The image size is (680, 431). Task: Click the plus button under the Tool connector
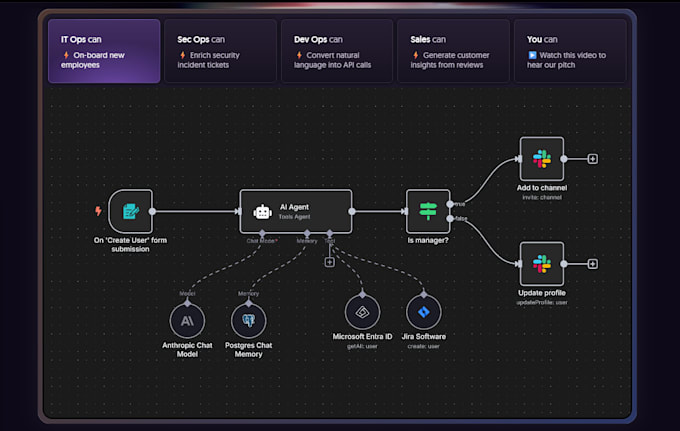point(330,262)
